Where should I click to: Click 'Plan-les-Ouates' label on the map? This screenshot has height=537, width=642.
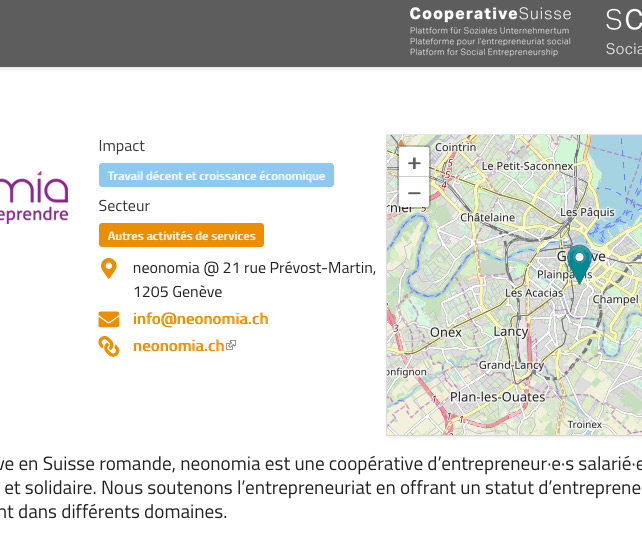[497, 397]
